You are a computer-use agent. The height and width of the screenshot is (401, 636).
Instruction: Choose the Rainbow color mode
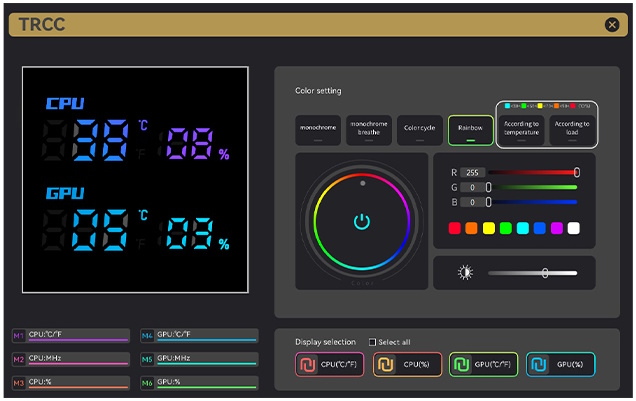pyautogui.click(x=470, y=130)
